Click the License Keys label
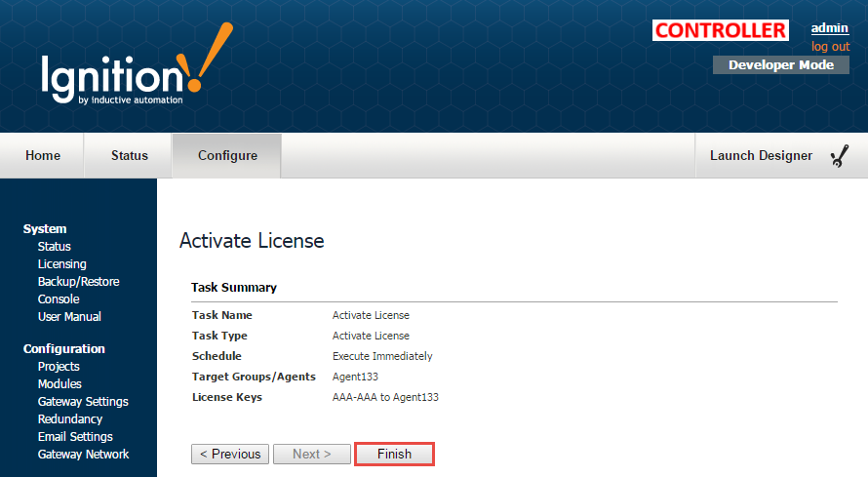Viewport: 868px width, 477px height. coord(227,397)
